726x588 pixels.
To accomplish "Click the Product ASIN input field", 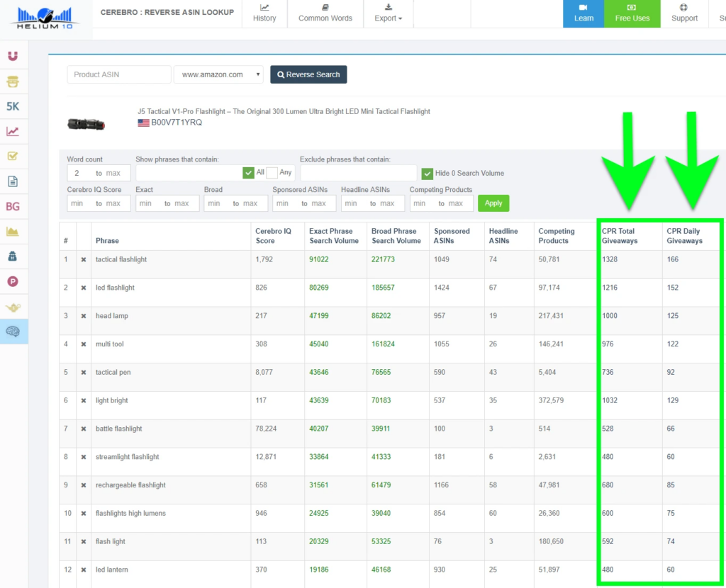I will (119, 74).
